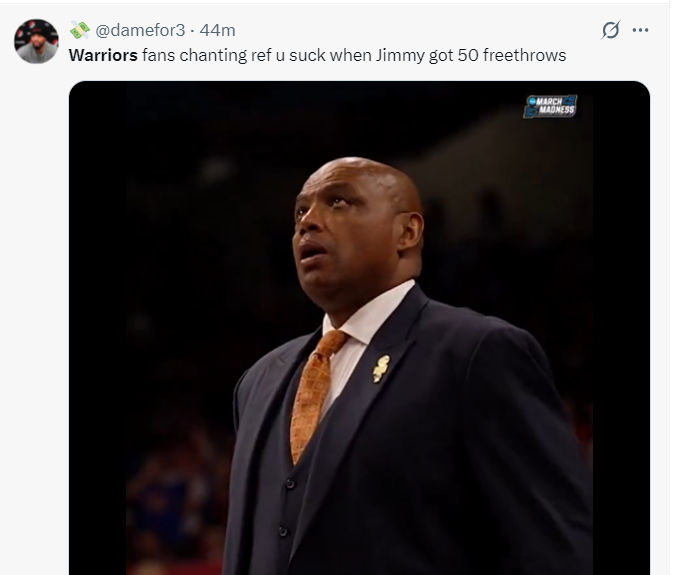Image resolution: width=678 pixels, height=575 pixels.
Task: Click the dot separator before the timestamp
Action: click(192, 31)
